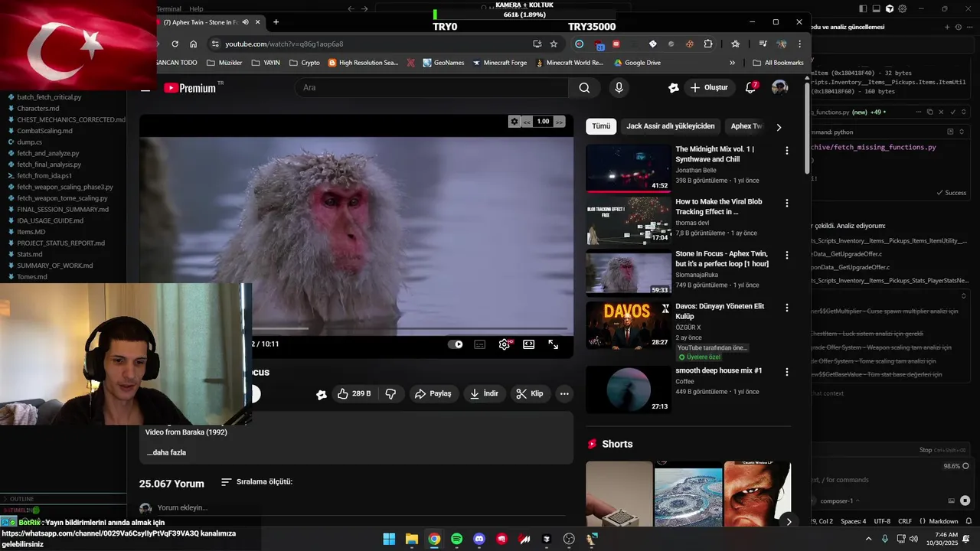Open more actions menu beside Klip
Screen dimensions: 980x551
[564, 393]
